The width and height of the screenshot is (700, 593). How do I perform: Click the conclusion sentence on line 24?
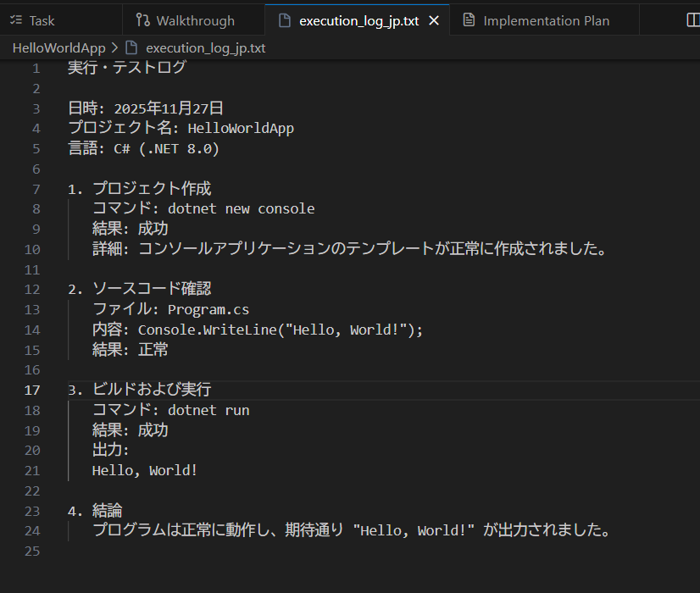[x=351, y=530]
